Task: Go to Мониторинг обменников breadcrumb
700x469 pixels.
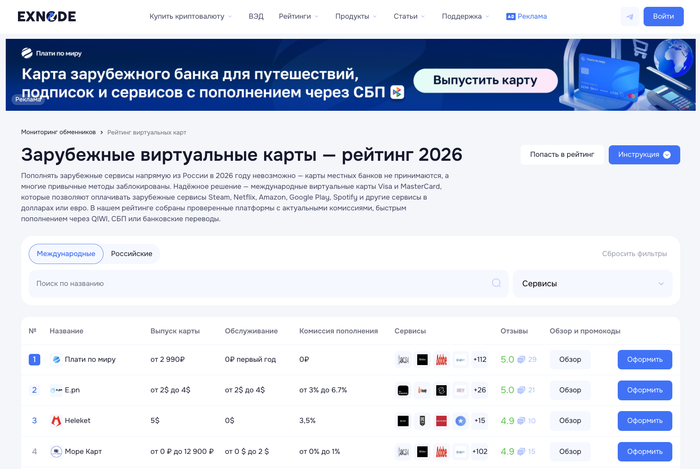Action: [x=58, y=132]
